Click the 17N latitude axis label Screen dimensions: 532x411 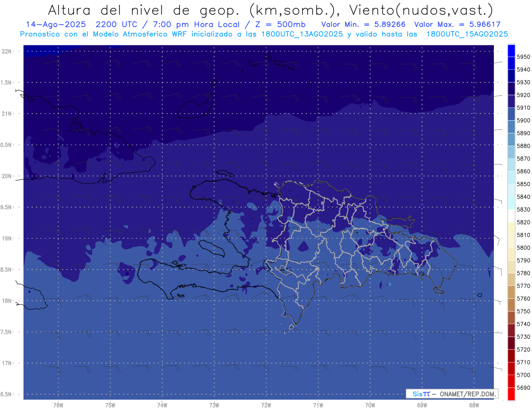coord(7,363)
